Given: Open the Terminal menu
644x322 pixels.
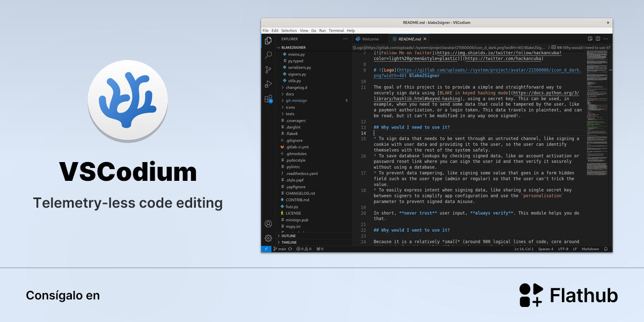Looking at the screenshot, I should point(336,31).
